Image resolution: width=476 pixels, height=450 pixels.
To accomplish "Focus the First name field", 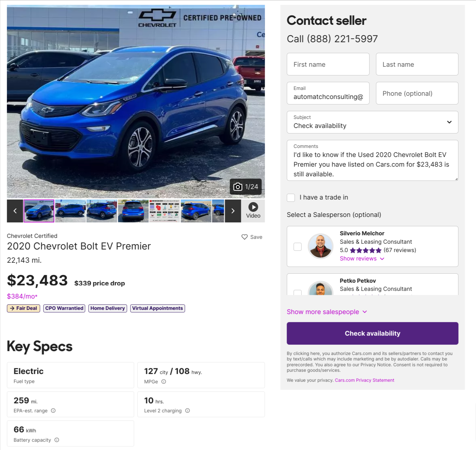I will click(328, 64).
